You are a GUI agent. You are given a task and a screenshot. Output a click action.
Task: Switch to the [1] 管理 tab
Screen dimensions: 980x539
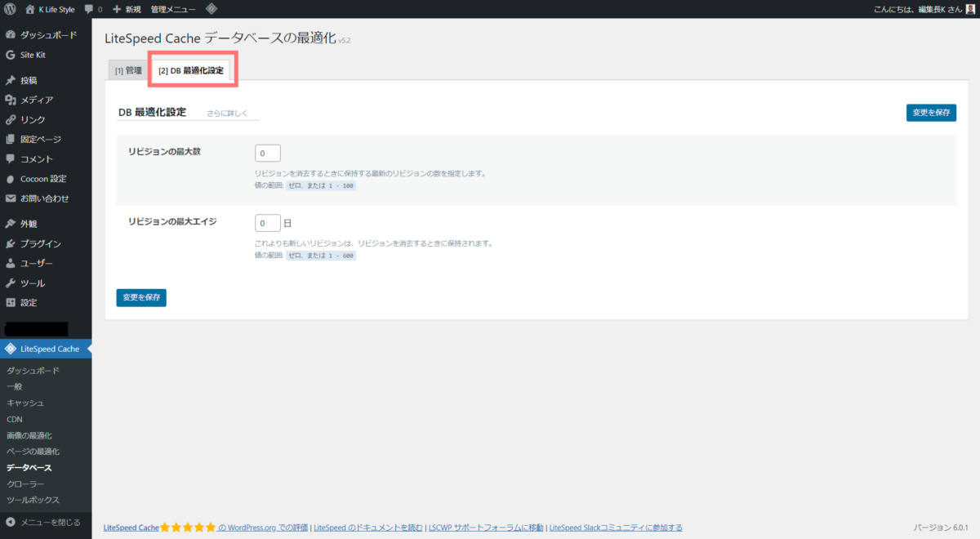(x=127, y=70)
